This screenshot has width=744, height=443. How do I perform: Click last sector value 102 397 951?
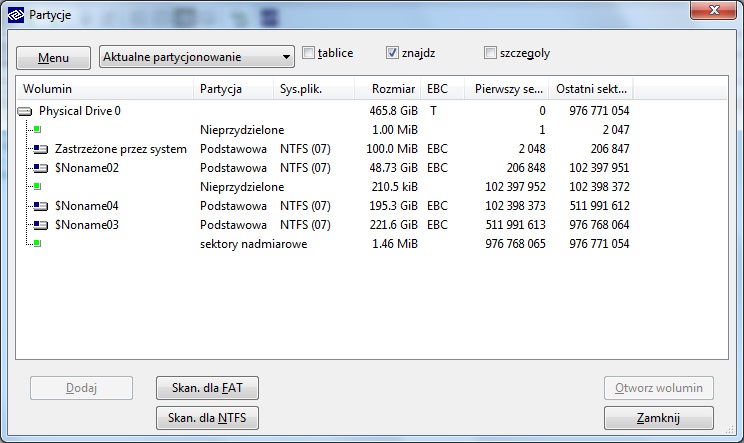pos(599,168)
